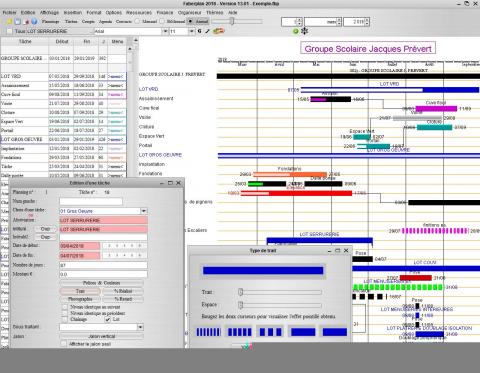Uncheck the Lot checkbox
Image resolution: width=480 pixels, height=373 pixels.
pos(108,319)
